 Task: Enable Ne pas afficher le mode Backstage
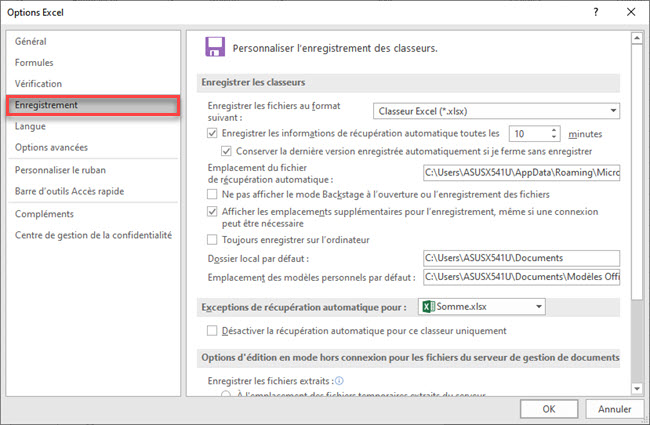tap(212, 194)
